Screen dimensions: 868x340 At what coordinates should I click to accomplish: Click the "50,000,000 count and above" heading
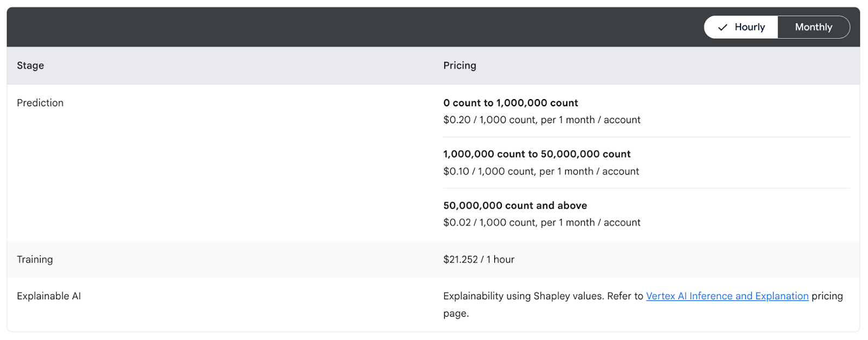pyautogui.click(x=515, y=206)
